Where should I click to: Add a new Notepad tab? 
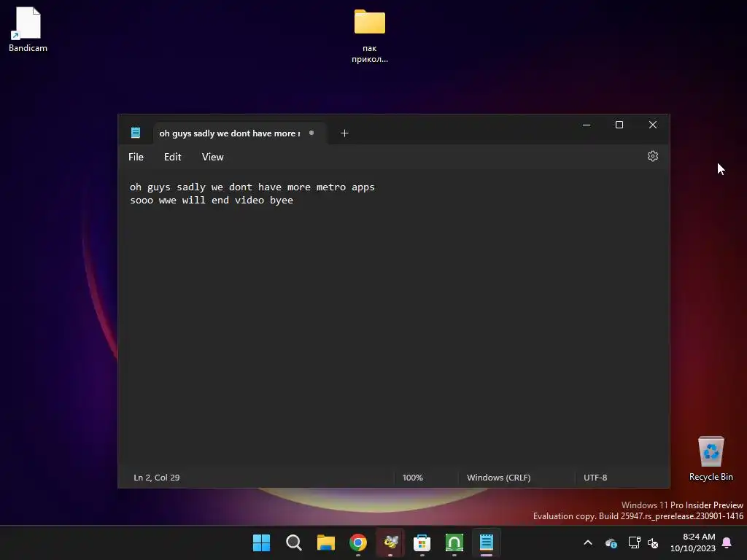(x=344, y=133)
